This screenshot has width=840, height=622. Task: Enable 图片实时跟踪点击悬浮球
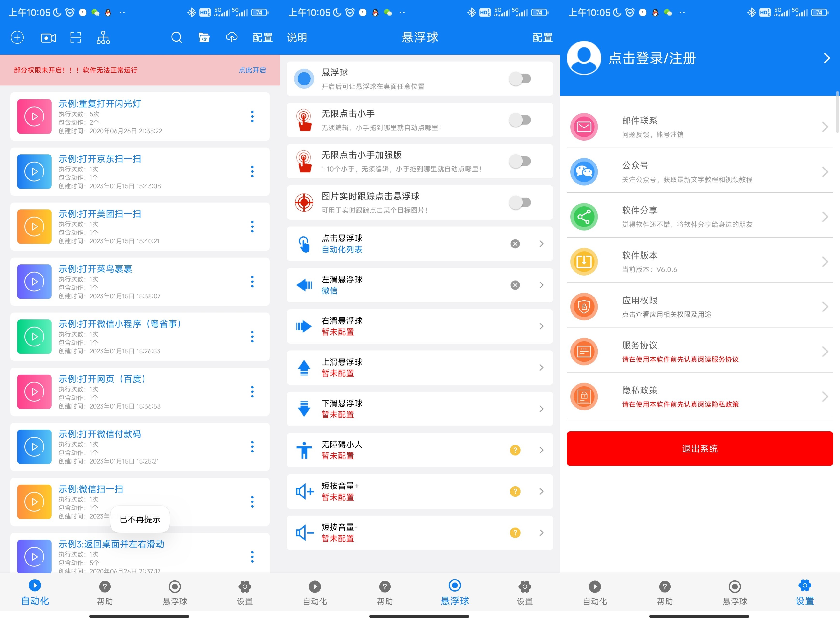[520, 202]
